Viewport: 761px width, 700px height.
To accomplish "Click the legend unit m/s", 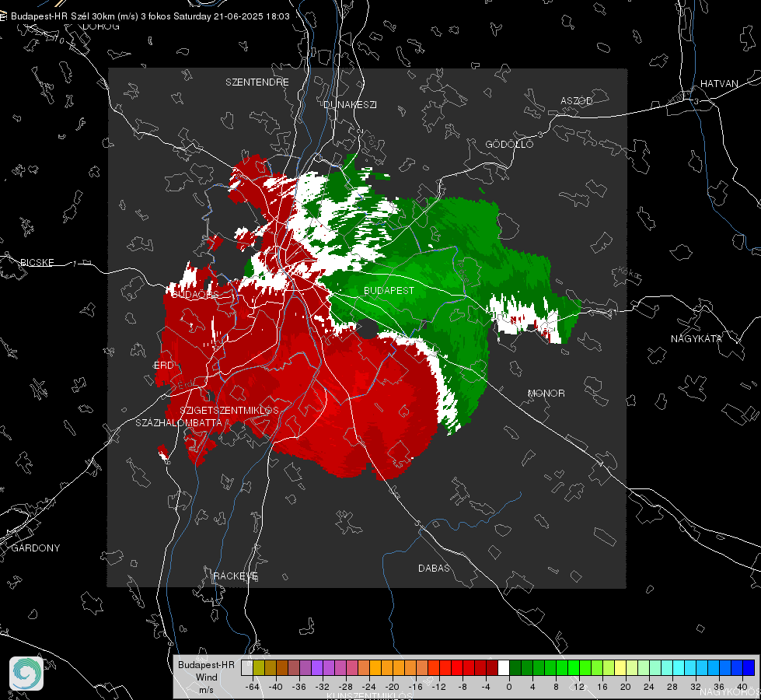I will [x=206, y=689].
